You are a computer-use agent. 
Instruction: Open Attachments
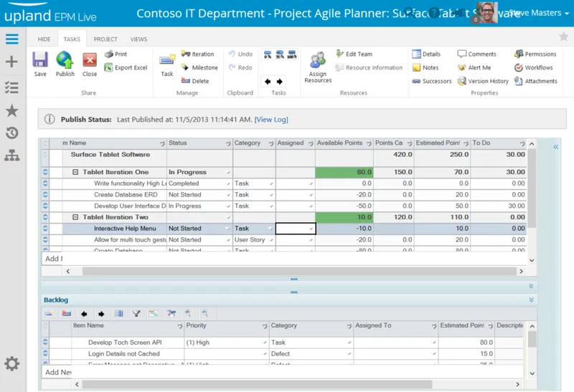click(535, 81)
